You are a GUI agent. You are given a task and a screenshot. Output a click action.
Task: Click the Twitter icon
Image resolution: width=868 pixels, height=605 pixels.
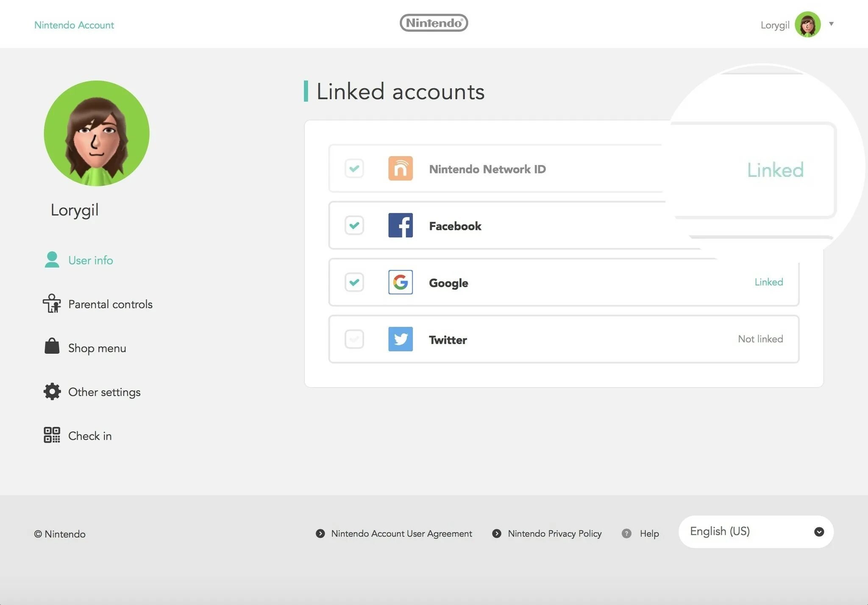400,339
